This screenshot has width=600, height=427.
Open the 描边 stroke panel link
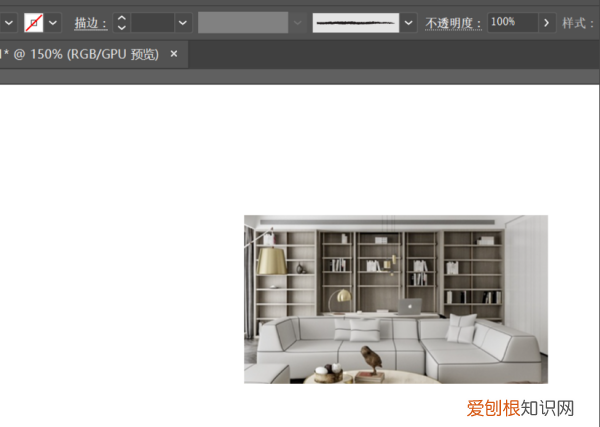90,22
